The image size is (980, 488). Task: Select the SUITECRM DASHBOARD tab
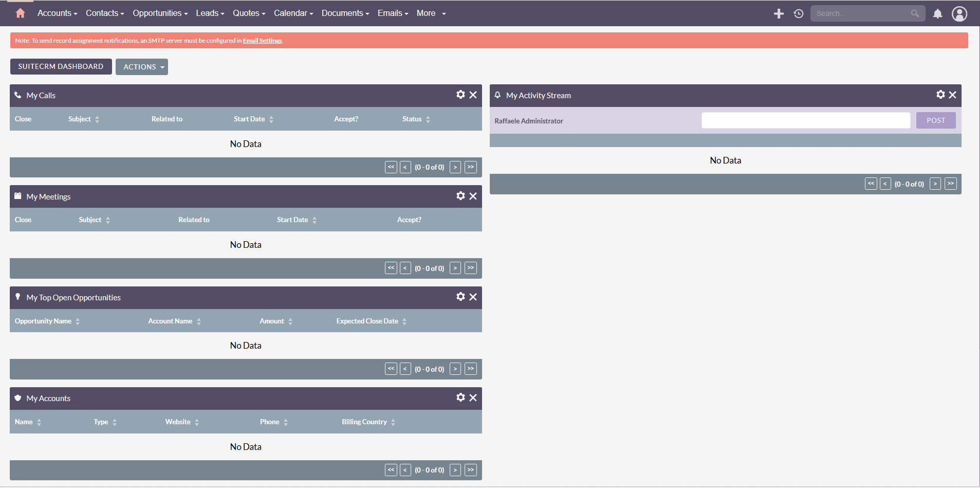[x=61, y=66]
